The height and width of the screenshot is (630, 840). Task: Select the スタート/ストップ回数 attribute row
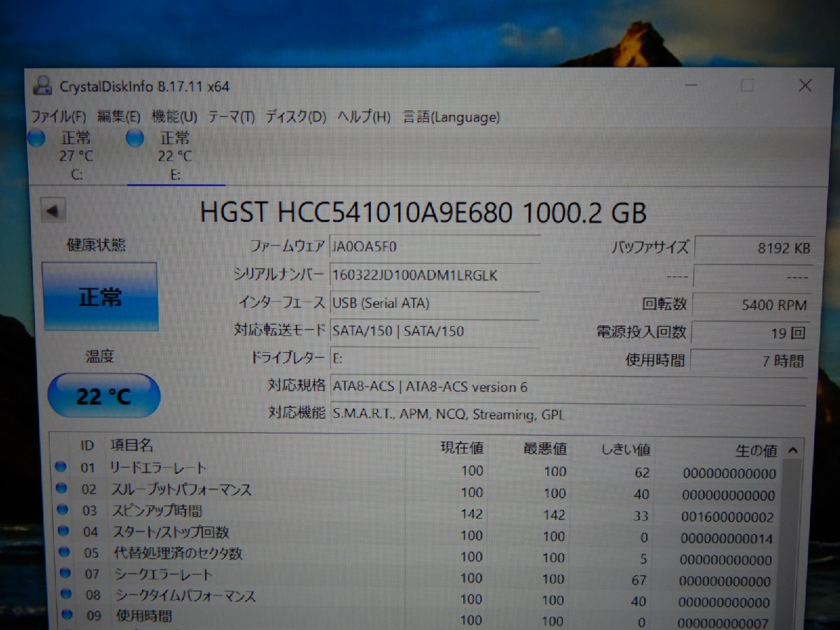coord(416,534)
